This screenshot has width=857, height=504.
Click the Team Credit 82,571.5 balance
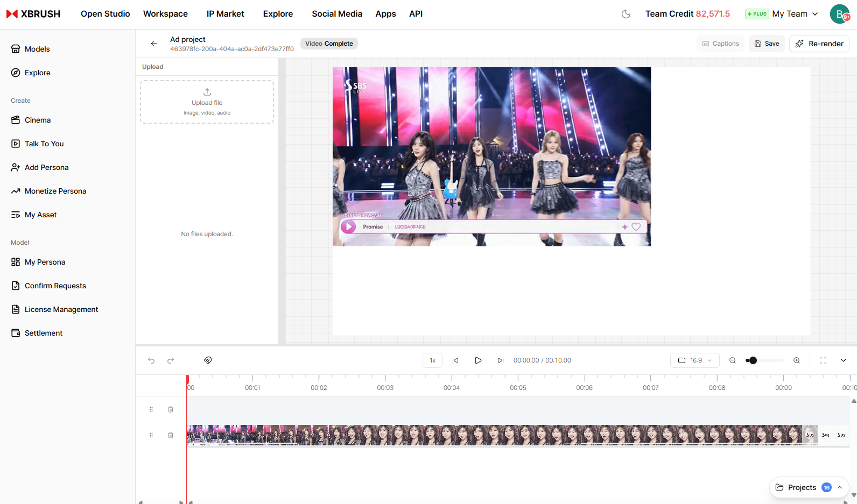coord(687,14)
